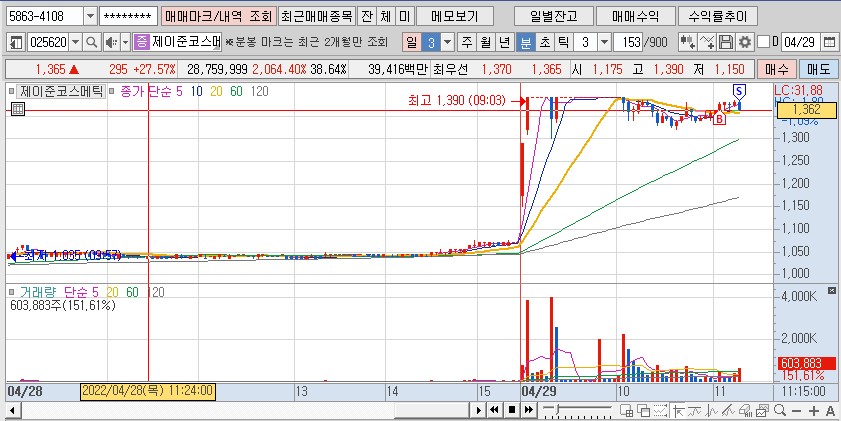Expand the account number 5863-4108 dropdown

[91, 16]
